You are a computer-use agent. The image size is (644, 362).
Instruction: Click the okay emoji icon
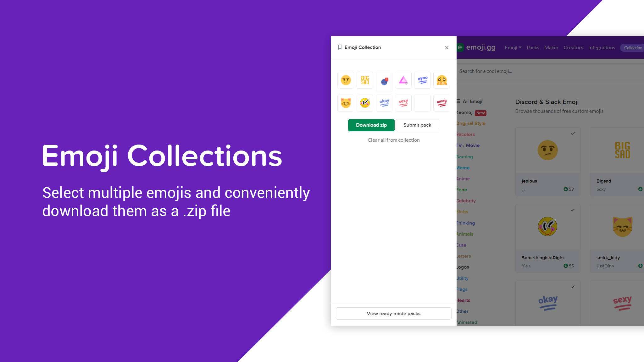tap(384, 102)
